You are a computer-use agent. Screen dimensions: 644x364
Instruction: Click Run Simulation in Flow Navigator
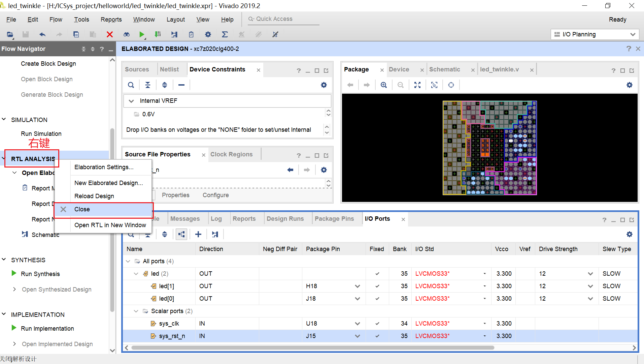click(41, 134)
